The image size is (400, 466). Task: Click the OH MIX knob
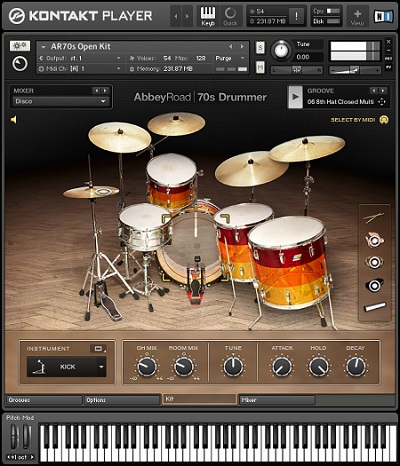147,366
